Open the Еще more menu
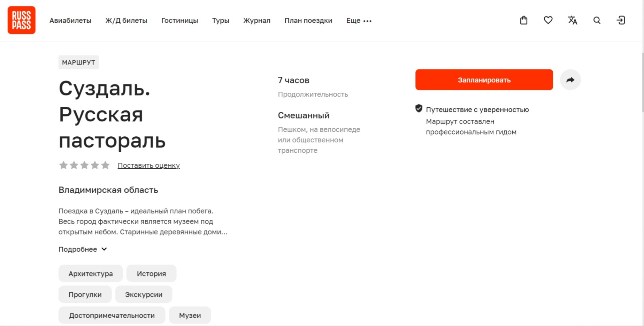The height and width of the screenshot is (326, 644). tap(359, 21)
